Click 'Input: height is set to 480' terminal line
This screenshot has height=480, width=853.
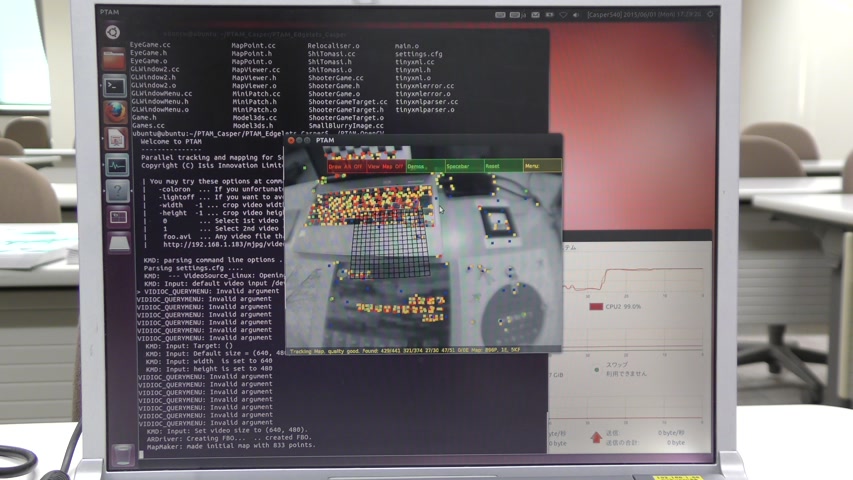point(209,368)
